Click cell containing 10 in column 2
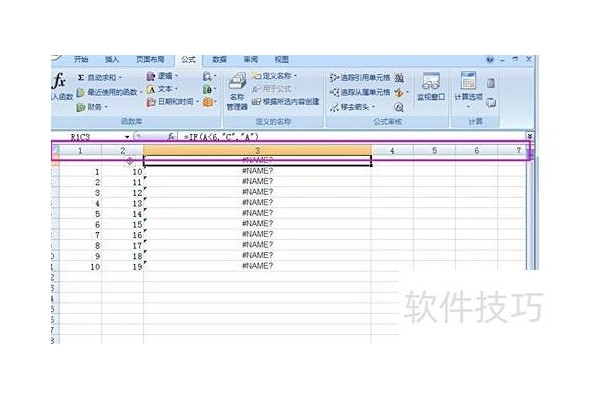The image size is (600, 400). coord(122,172)
